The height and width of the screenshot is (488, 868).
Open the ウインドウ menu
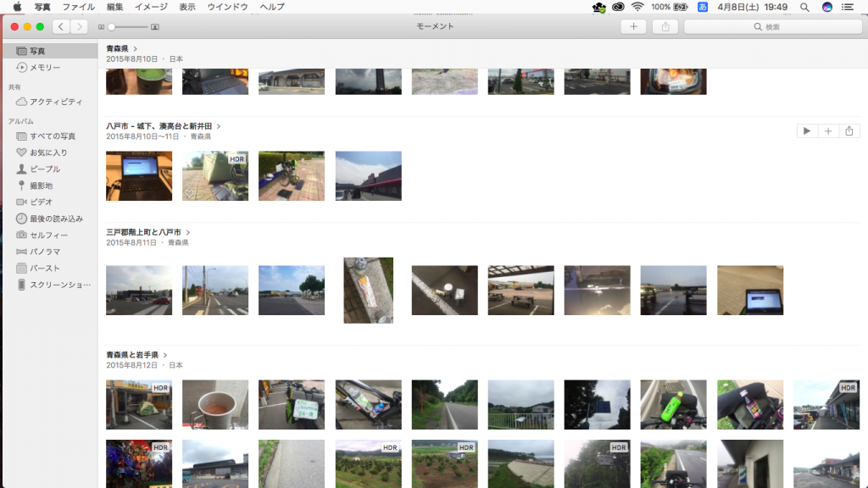pos(227,7)
